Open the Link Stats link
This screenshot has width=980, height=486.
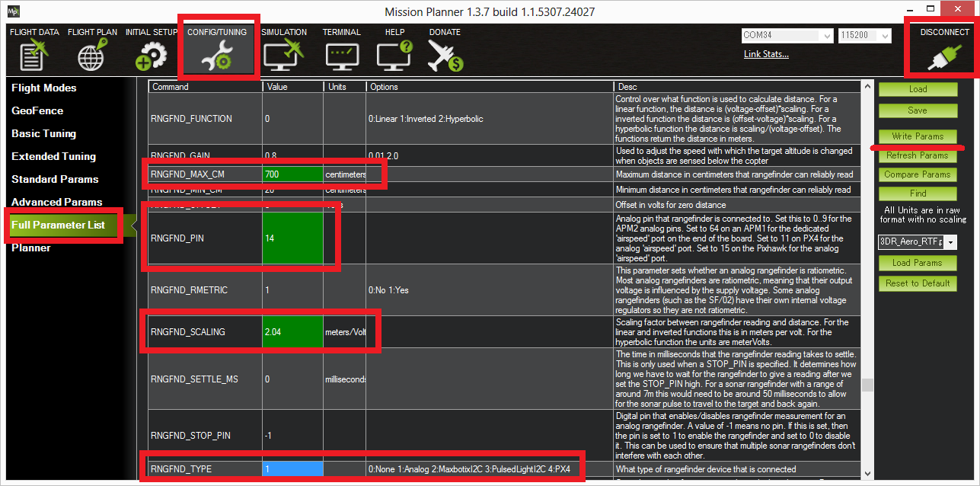[x=766, y=54]
